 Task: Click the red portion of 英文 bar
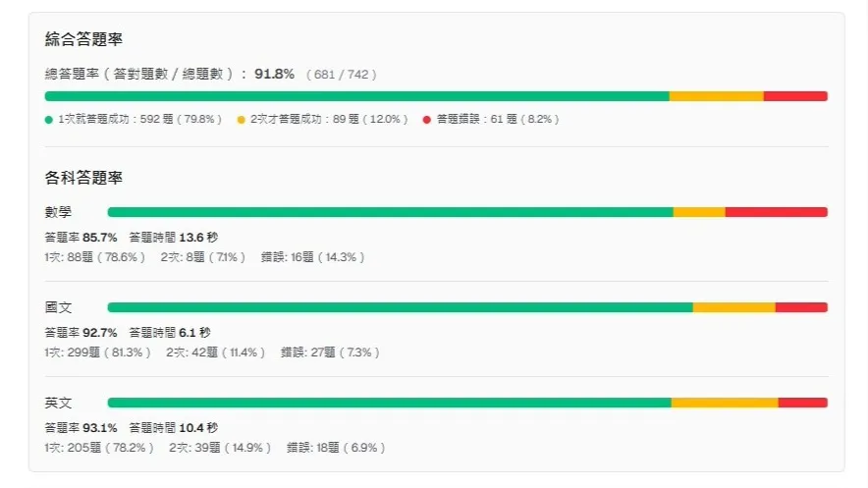tap(802, 403)
